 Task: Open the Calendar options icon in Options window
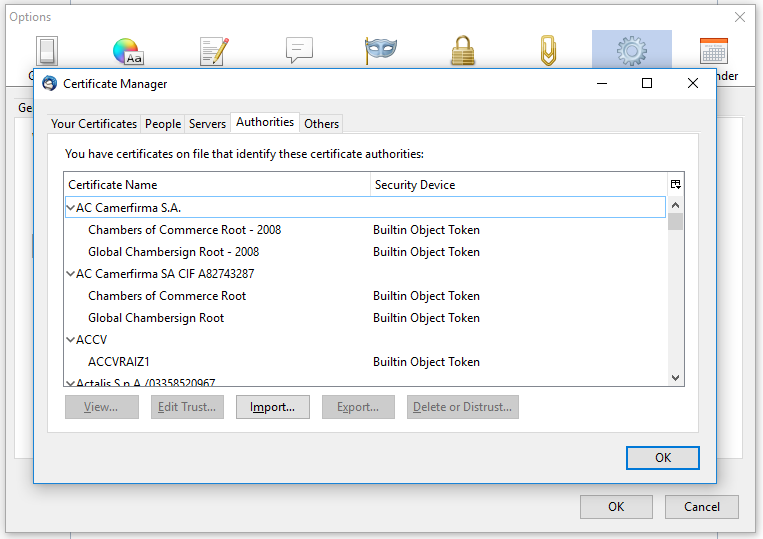tap(713, 51)
